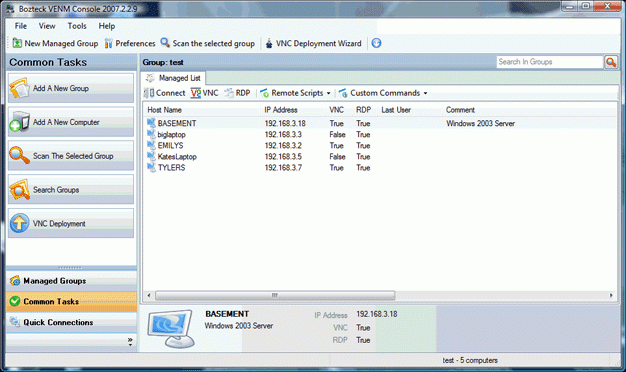
Task: Open the Tools menu
Action: tap(77, 26)
